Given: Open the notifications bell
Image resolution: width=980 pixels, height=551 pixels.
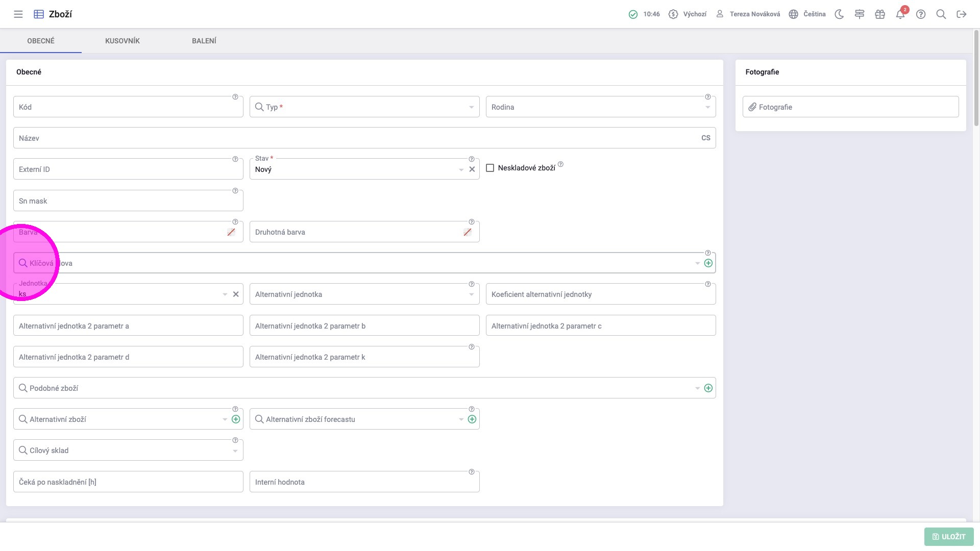Looking at the screenshot, I should tap(900, 14).
